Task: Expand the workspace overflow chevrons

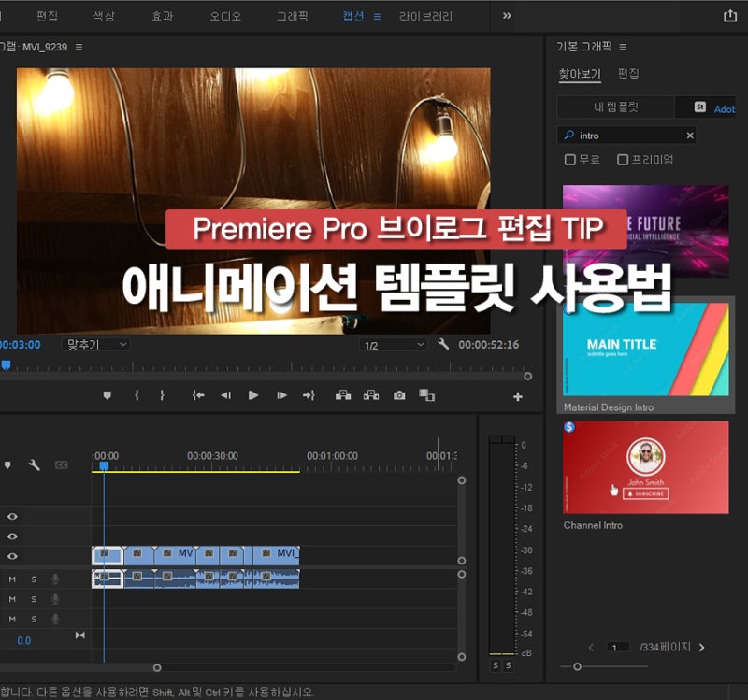Action: click(507, 16)
